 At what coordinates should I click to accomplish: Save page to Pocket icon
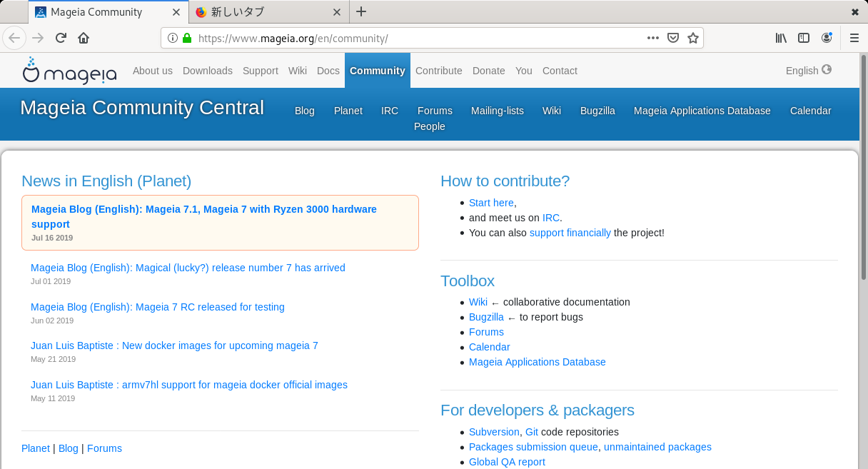(673, 38)
